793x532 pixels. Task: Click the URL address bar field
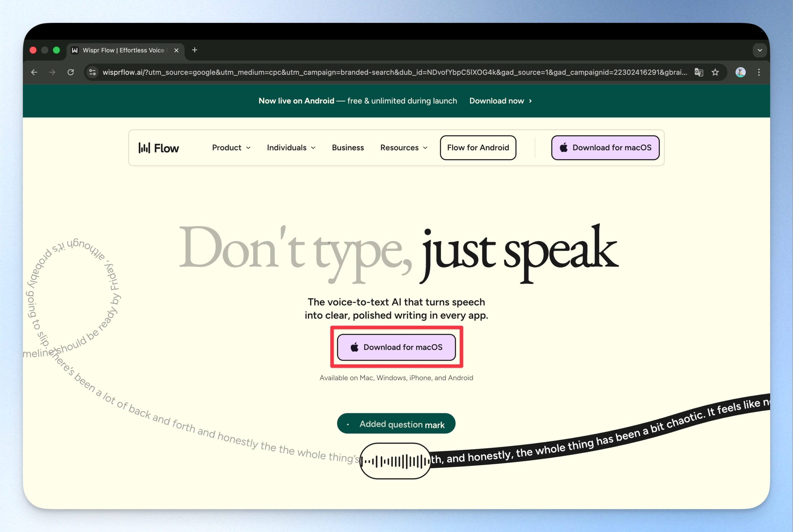(393, 72)
